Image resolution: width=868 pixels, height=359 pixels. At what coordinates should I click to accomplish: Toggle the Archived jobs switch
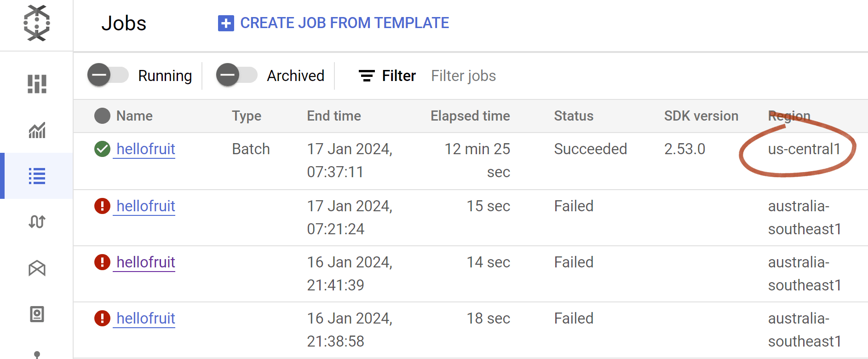237,75
